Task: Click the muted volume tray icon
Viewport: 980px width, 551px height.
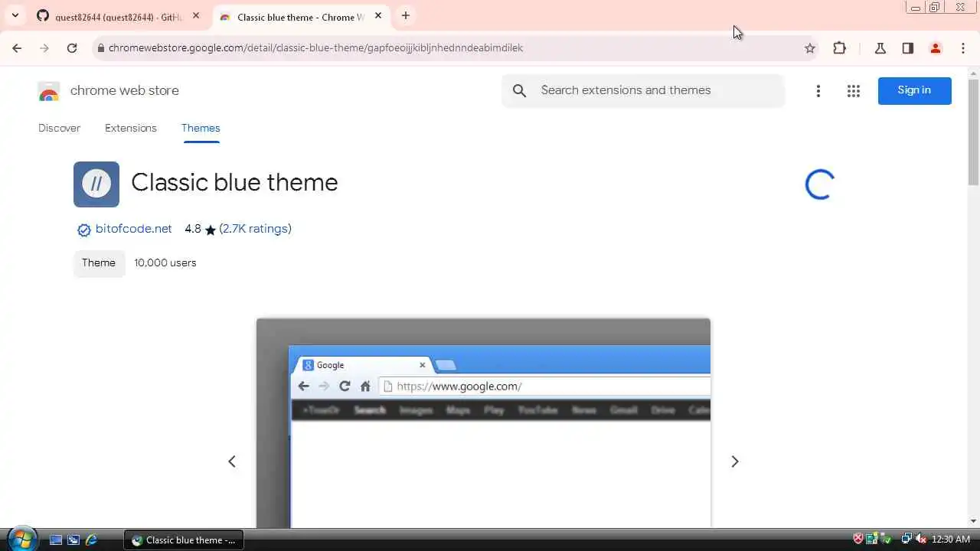Action: point(920,539)
